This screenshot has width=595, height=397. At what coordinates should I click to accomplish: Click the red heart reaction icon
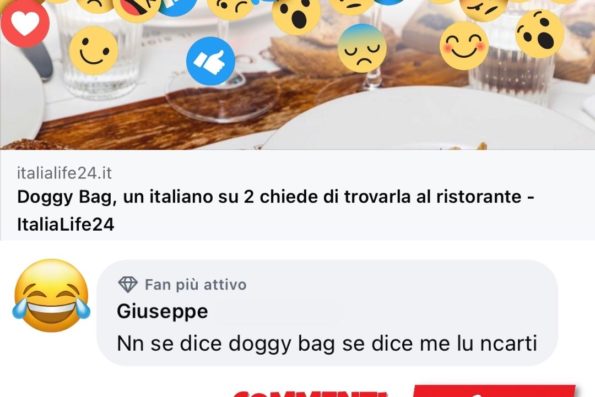[25, 24]
